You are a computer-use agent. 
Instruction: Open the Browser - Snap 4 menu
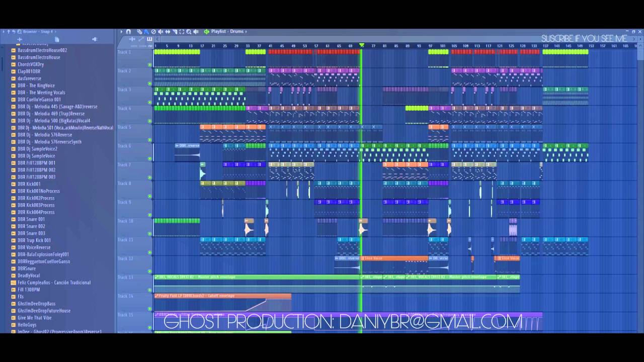tap(40, 32)
